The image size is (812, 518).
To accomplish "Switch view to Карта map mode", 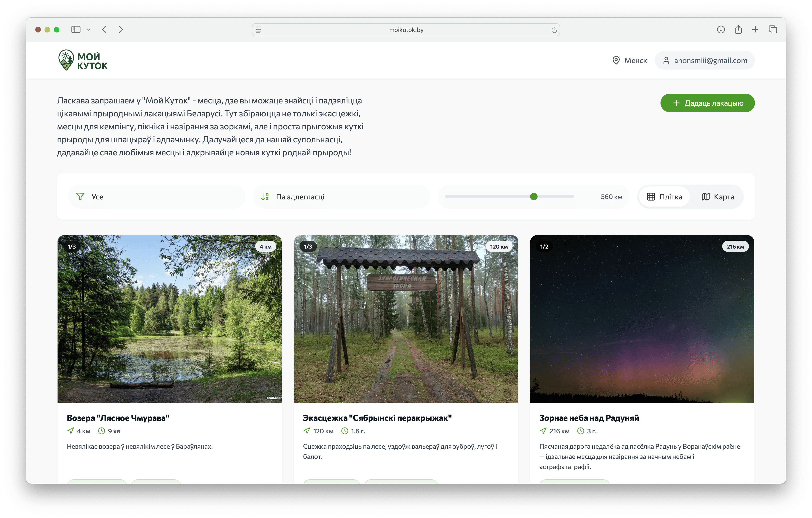I will point(718,197).
